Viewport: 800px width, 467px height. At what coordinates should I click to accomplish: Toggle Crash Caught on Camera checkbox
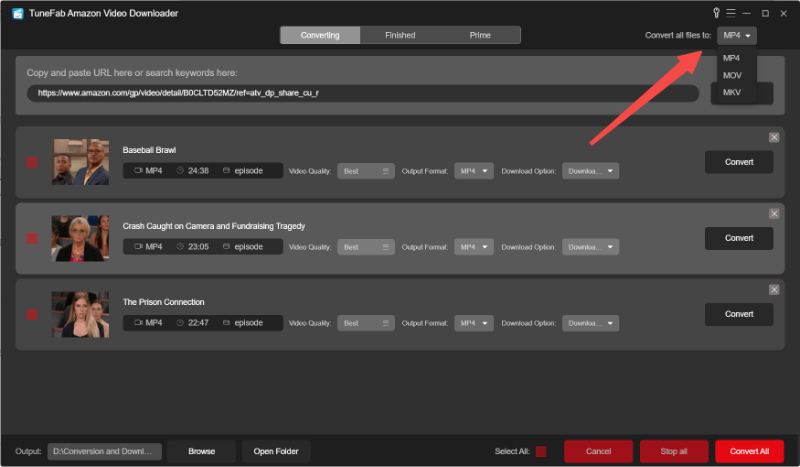point(32,238)
